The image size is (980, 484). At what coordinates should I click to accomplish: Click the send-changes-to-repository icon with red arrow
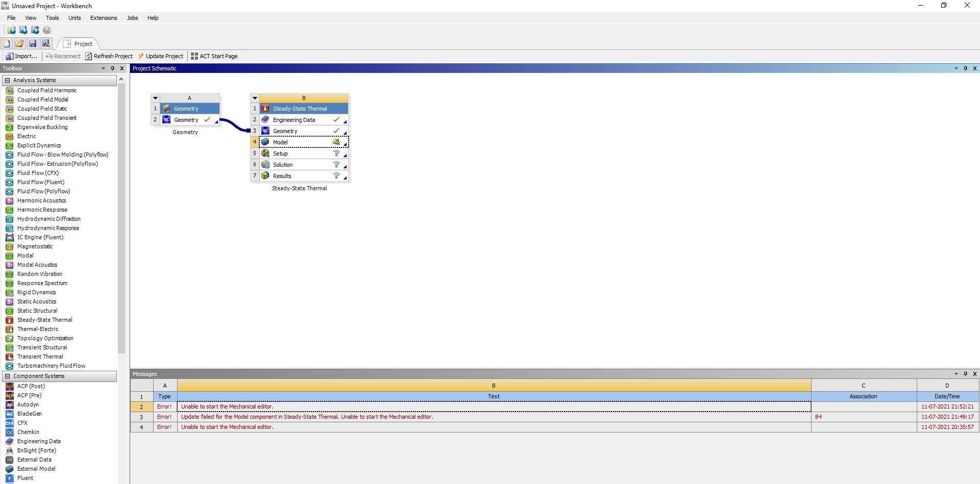pos(35,30)
